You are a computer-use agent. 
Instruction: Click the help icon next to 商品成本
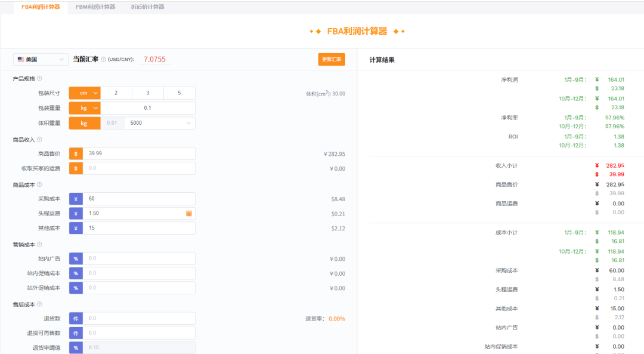pos(39,184)
